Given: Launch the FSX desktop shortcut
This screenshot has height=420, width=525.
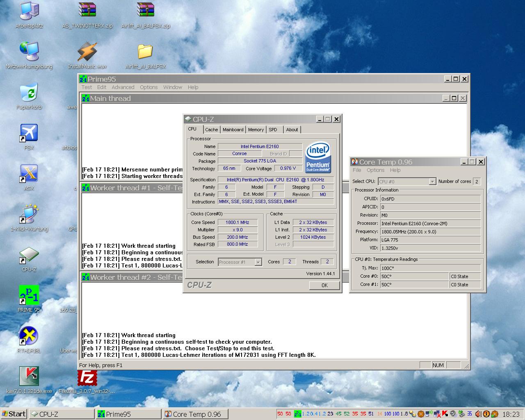Looking at the screenshot, I should tap(29, 133).
